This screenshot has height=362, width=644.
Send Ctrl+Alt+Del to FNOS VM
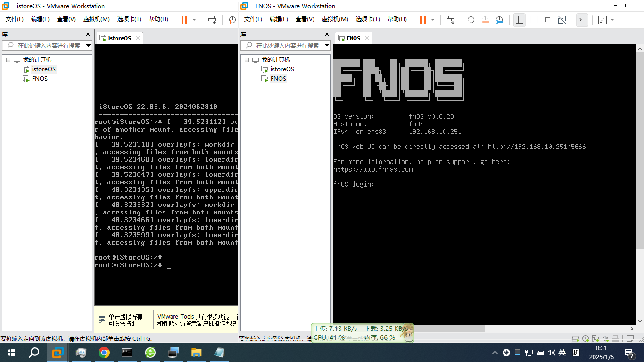(x=451, y=20)
